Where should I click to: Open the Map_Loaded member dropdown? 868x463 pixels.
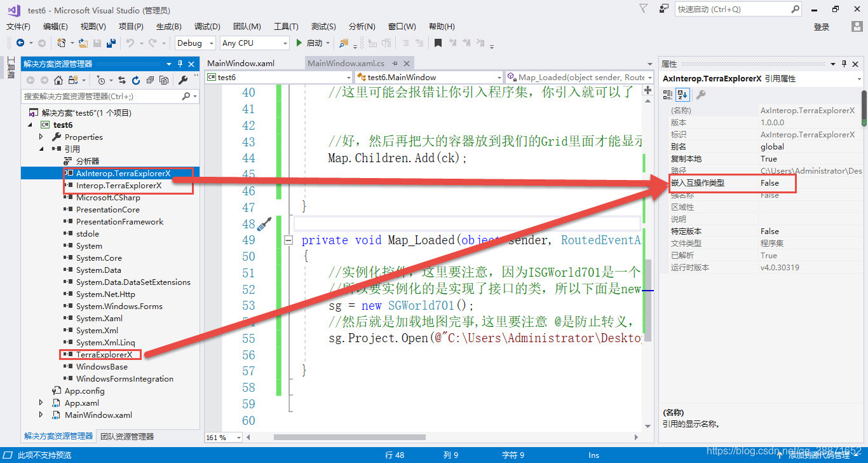click(579, 77)
